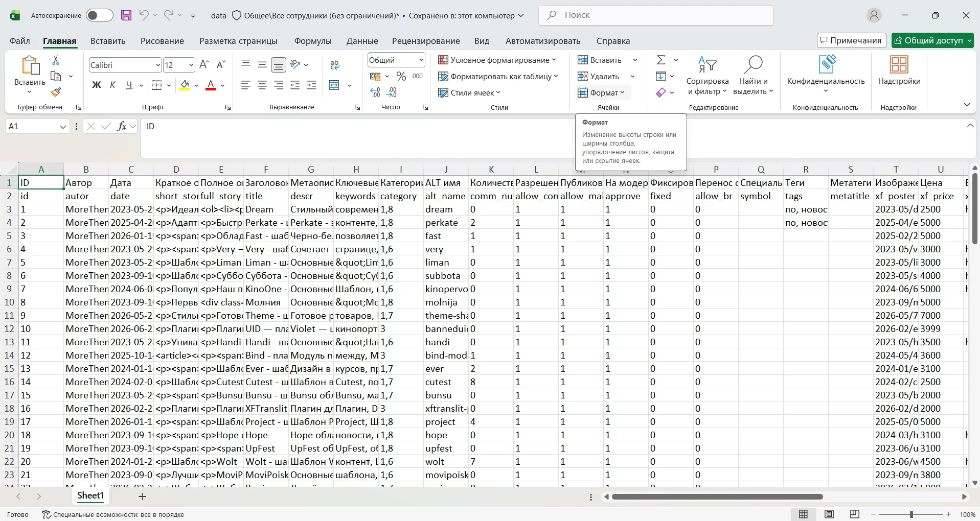
Task: Click Increase Decimal icon
Action: click(375, 92)
